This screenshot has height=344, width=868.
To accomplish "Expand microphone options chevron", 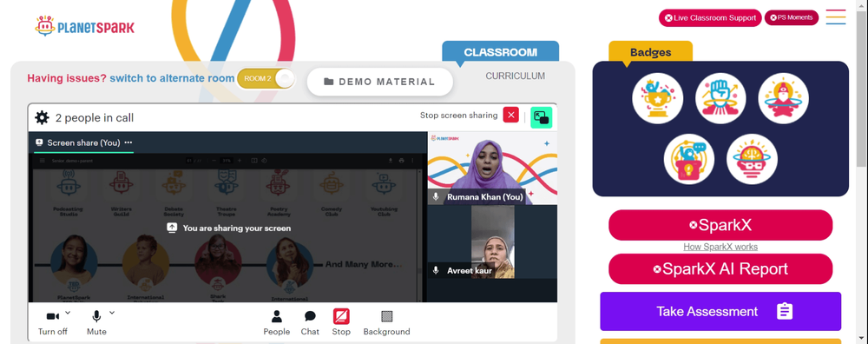I will [112, 313].
